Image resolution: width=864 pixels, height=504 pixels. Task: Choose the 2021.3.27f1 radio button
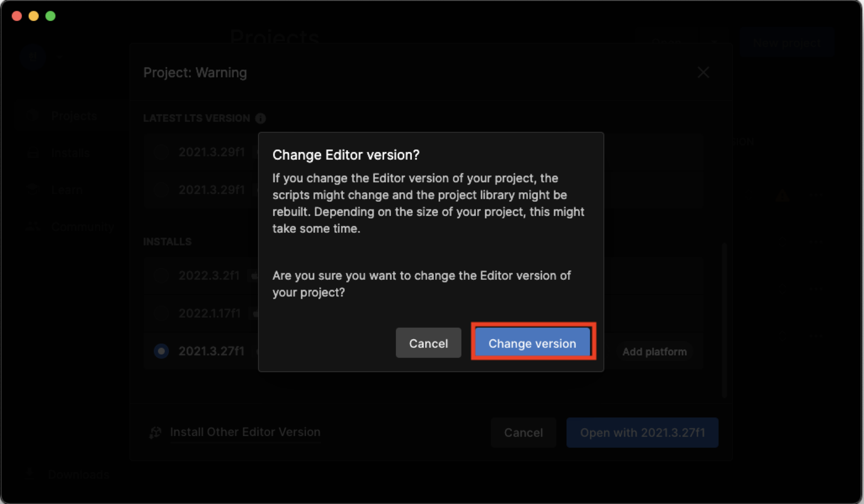pos(161,351)
